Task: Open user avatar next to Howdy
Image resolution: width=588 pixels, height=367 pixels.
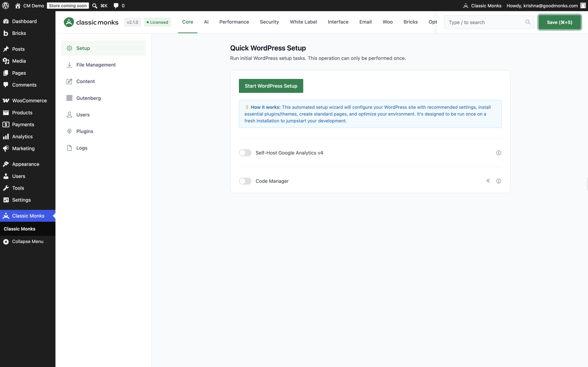Action: tap(583, 6)
